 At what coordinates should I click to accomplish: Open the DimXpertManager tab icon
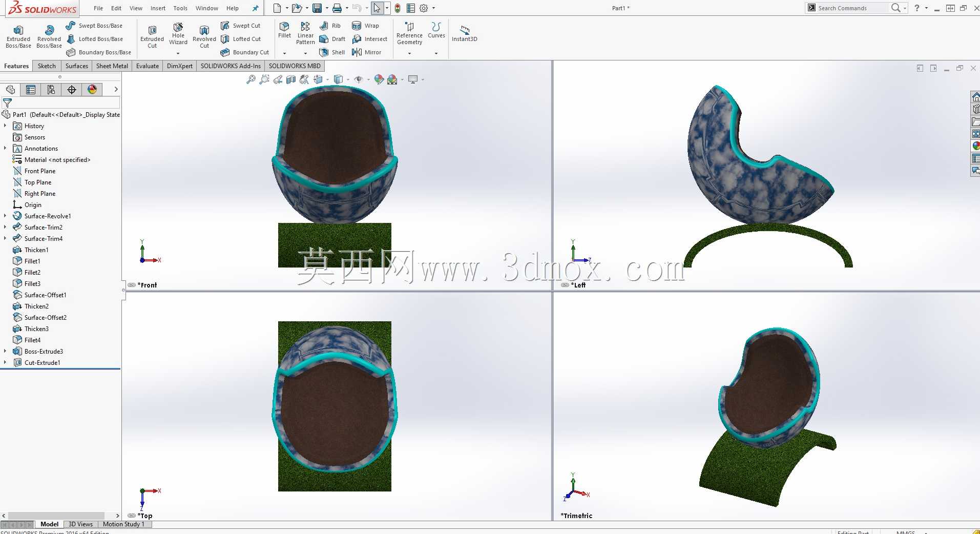[72, 90]
